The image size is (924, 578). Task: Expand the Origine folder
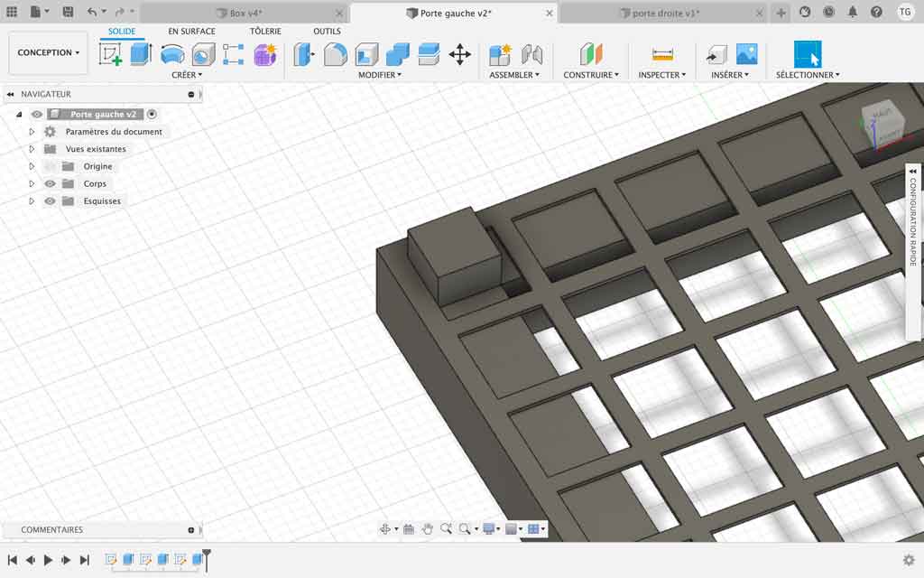(32, 166)
